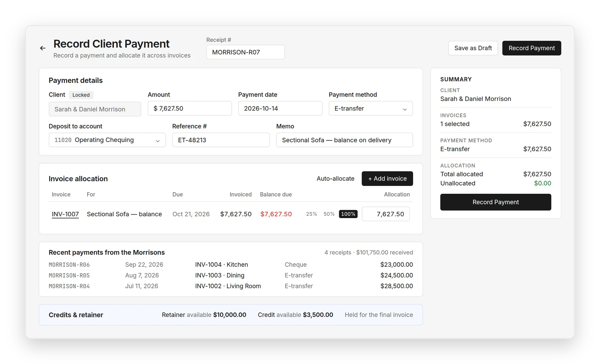The height and width of the screenshot is (364, 600).
Task: Click the Payment date field
Action: (x=280, y=109)
